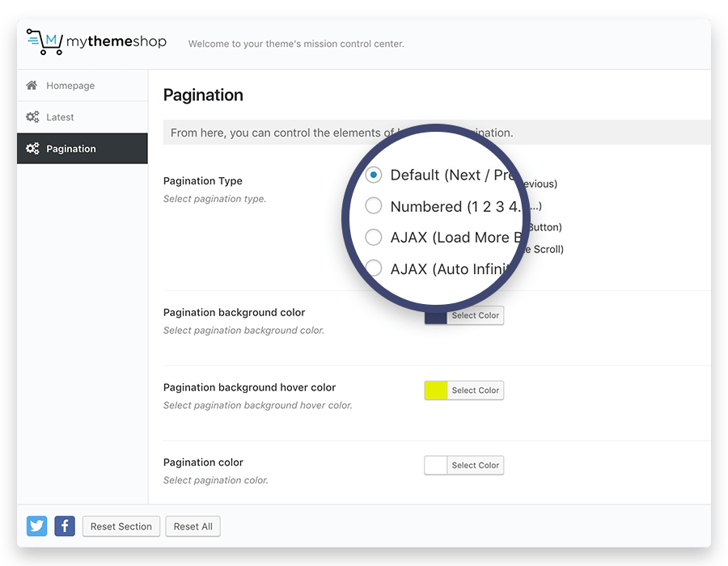Viewport: 728px width, 566px height.
Task: Click the MyThemeShop cart logo icon
Action: pyautogui.click(x=44, y=42)
